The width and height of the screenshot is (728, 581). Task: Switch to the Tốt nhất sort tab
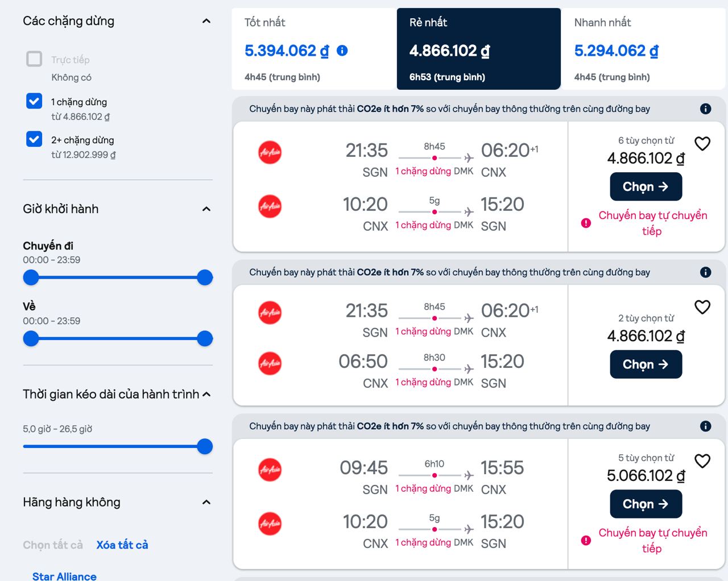[314, 49]
